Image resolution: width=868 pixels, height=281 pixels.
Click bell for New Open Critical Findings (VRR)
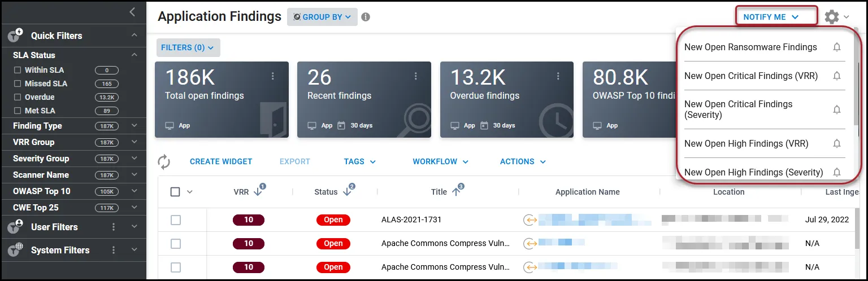837,76
